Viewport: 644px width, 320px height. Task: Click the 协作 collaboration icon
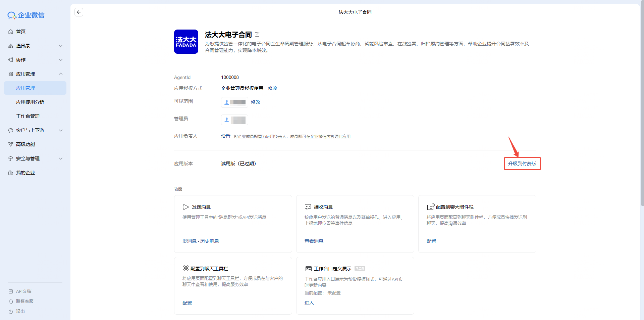click(11, 60)
